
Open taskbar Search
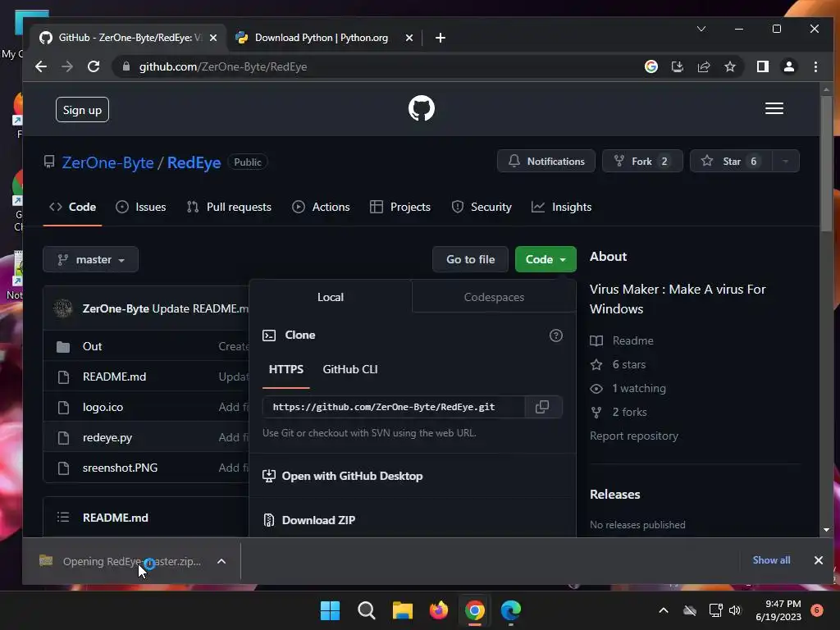[367, 610]
